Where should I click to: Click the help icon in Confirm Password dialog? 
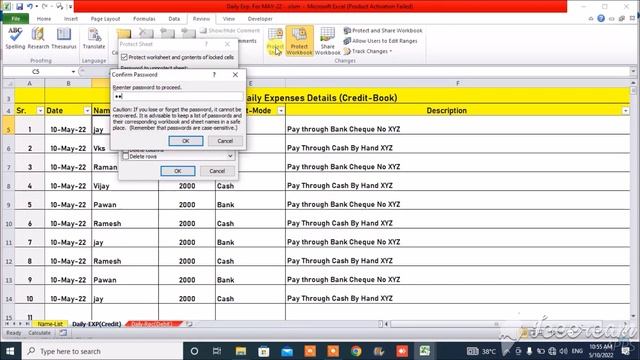[x=214, y=75]
